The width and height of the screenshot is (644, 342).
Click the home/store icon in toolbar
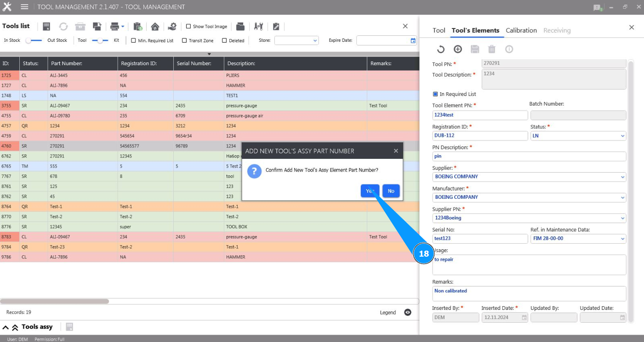pos(155,27)
